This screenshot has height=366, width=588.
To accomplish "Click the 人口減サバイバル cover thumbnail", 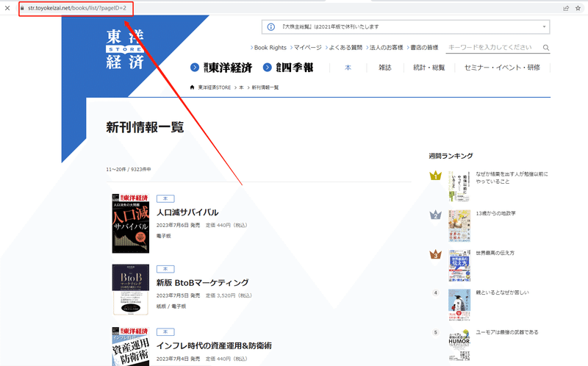I will (131, 223).
